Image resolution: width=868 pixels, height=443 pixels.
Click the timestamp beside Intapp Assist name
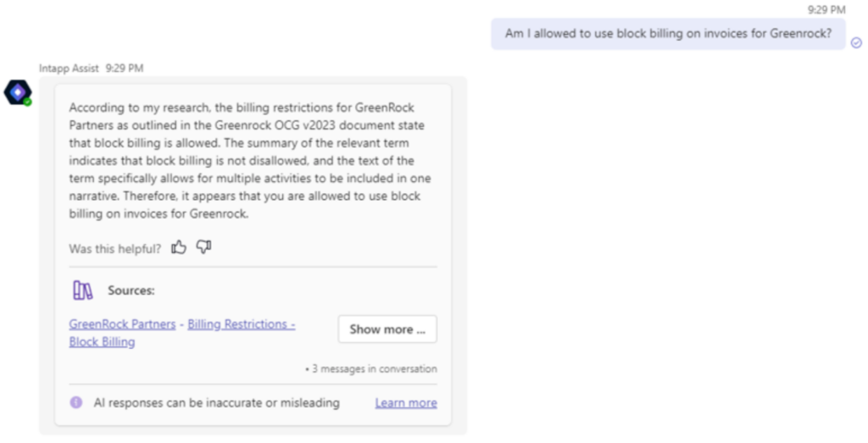[125, 68]
